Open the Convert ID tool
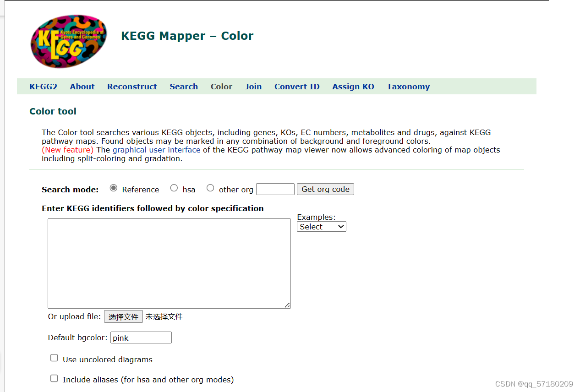Viewport: 580px width, 392px height. 297,86
